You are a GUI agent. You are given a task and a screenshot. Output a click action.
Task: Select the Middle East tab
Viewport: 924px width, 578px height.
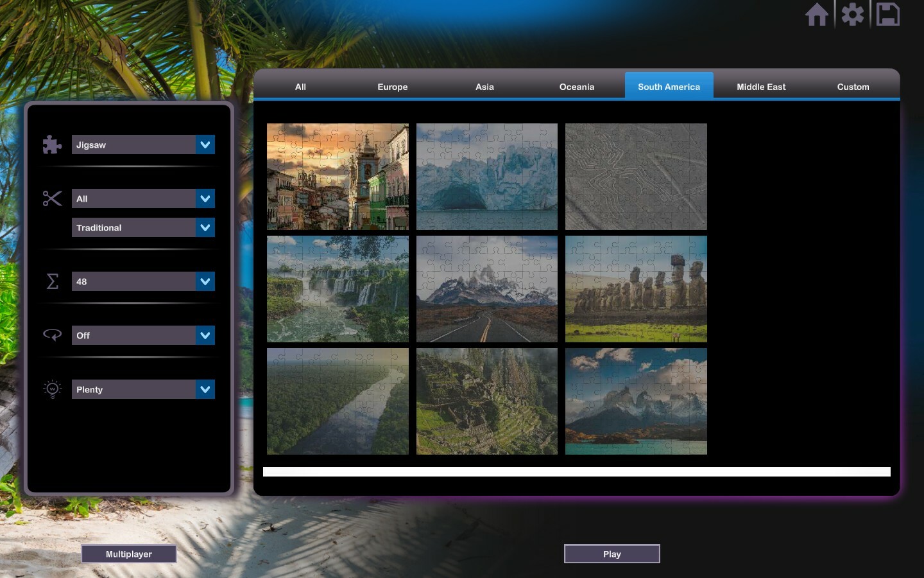click(760, 86)
